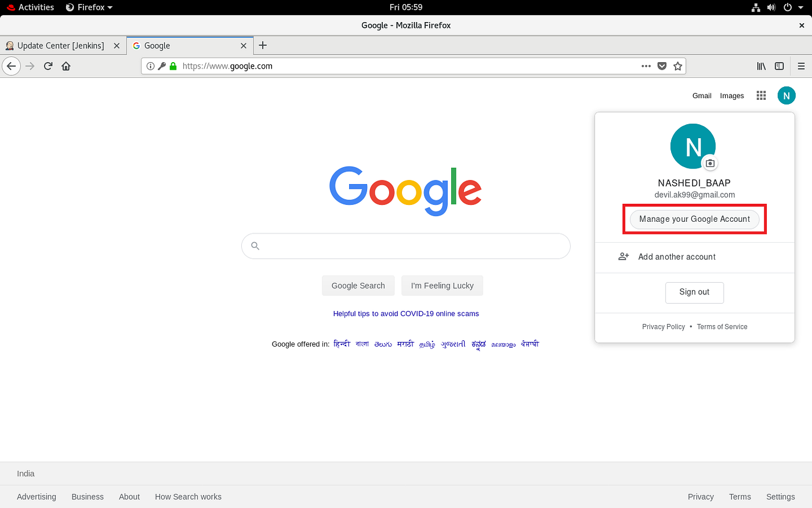Open page actions three-dot menu
Viewport: 812px width, 508px height.
pos(646,66)
